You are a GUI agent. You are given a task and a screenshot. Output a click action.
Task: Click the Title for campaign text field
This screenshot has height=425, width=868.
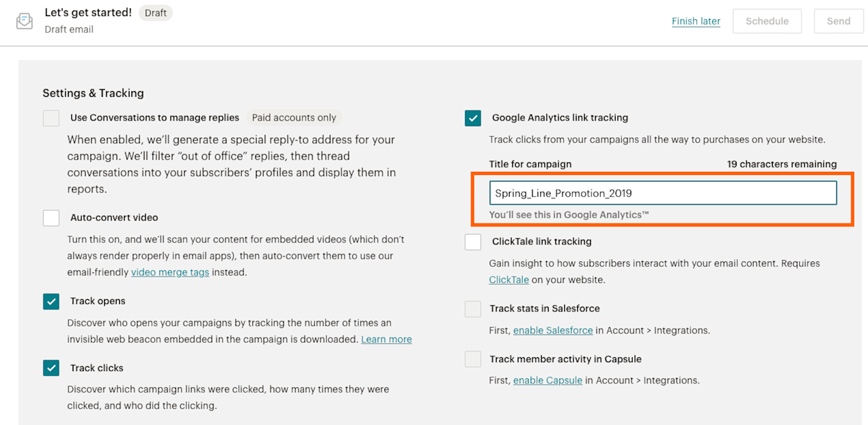click(x=662, y=193)
